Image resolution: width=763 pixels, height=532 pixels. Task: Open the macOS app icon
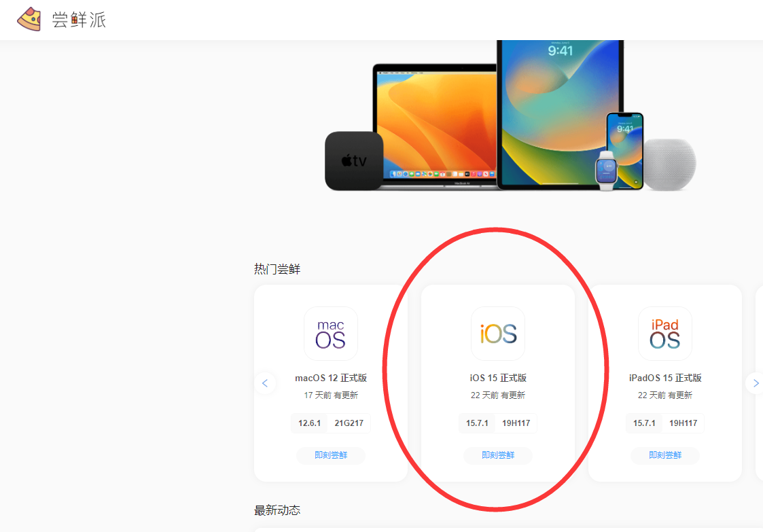(x=331, y=334)
